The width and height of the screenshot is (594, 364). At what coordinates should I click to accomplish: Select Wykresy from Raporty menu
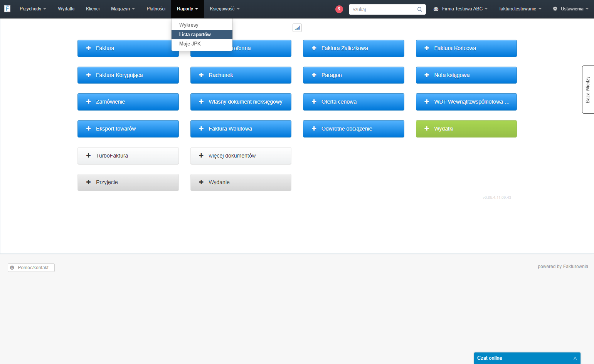coord(202,25)
